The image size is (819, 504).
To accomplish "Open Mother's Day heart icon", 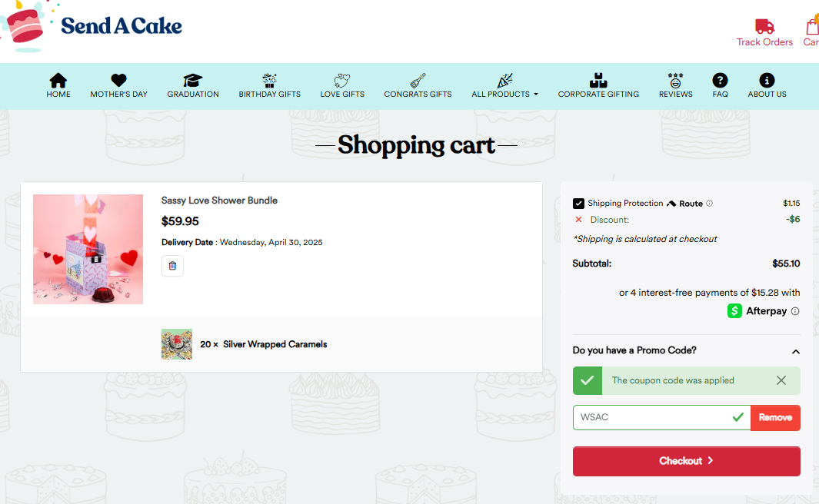I will coord(118,80).
